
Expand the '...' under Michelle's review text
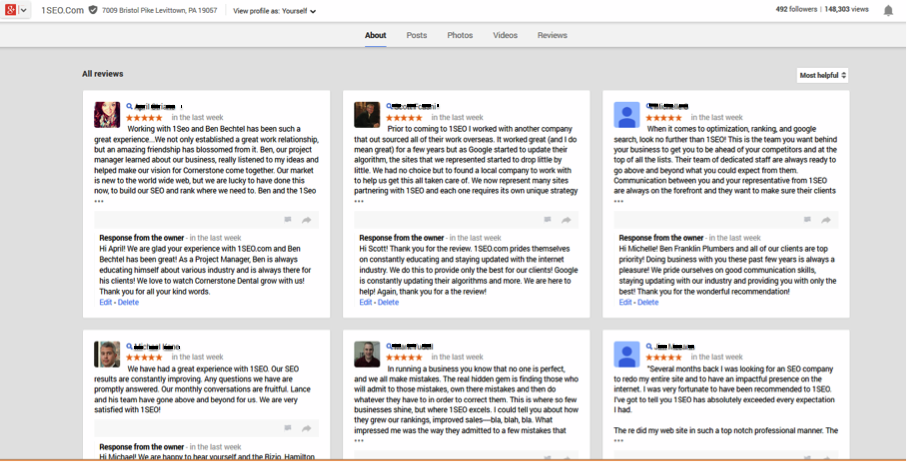click(x=618, y=202)
